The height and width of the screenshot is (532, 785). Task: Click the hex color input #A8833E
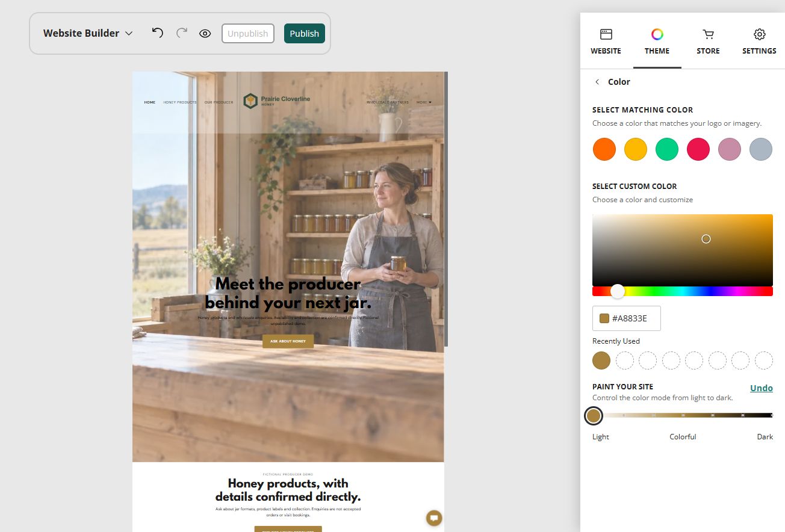[x=627, y=318]
